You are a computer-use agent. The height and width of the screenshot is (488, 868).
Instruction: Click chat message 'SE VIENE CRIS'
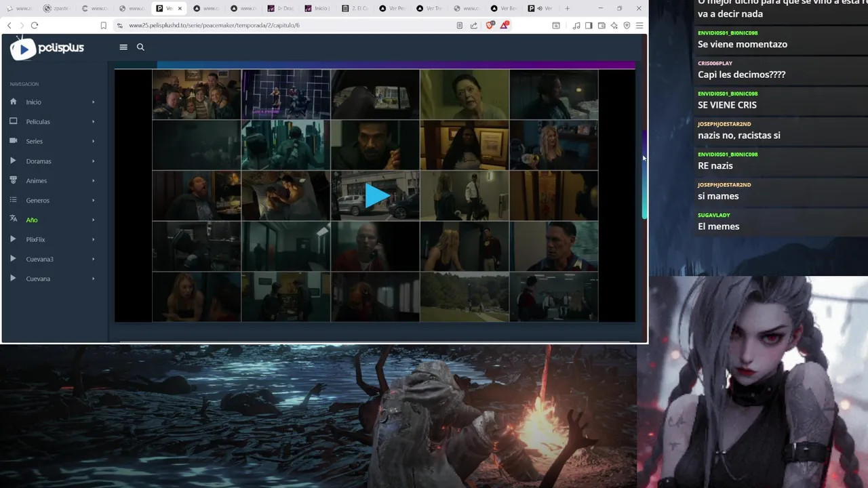pos(727,105)
